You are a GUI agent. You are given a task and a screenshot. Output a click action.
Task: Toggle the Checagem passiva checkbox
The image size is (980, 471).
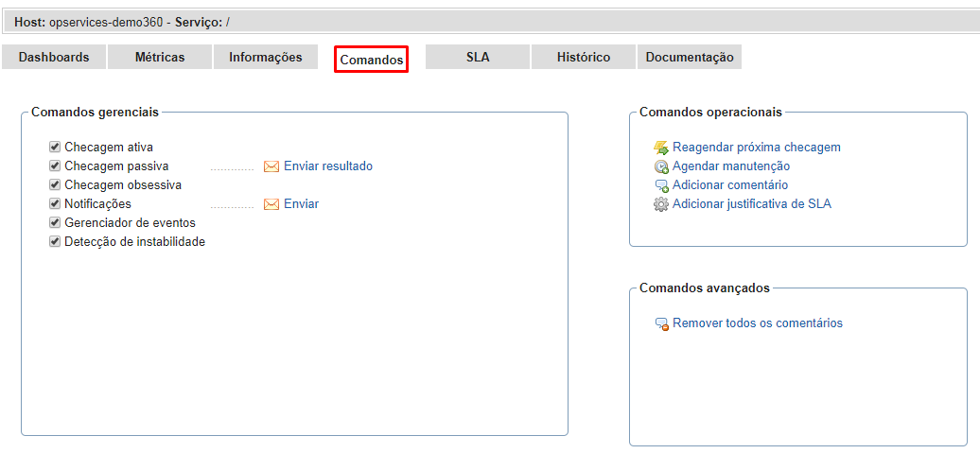coord(55,166)
